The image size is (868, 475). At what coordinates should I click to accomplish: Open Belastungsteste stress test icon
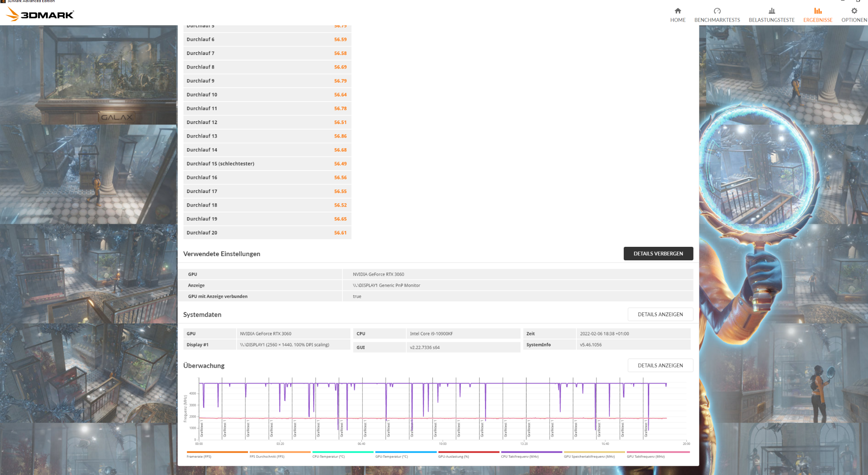(772, 11)
